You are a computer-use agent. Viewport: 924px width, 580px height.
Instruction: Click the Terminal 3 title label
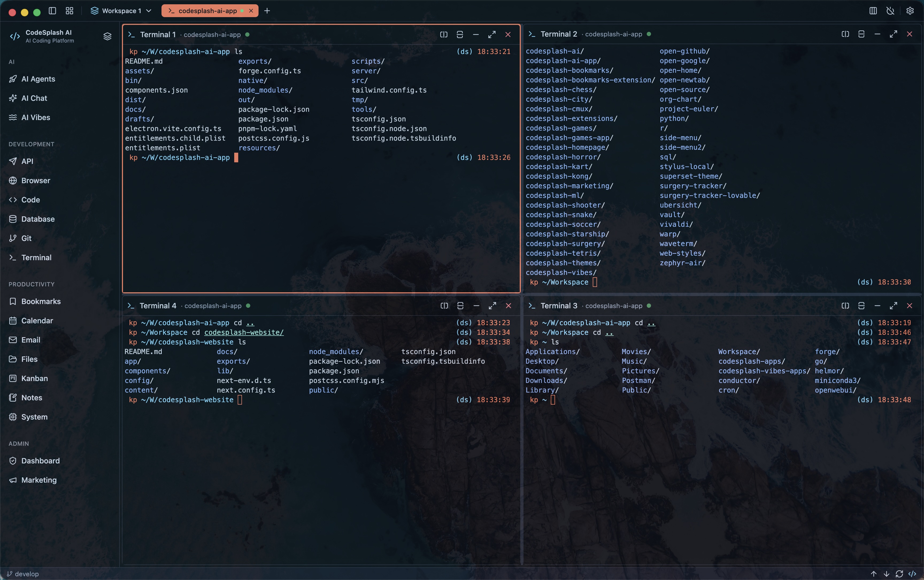click(x=559, y=306)
